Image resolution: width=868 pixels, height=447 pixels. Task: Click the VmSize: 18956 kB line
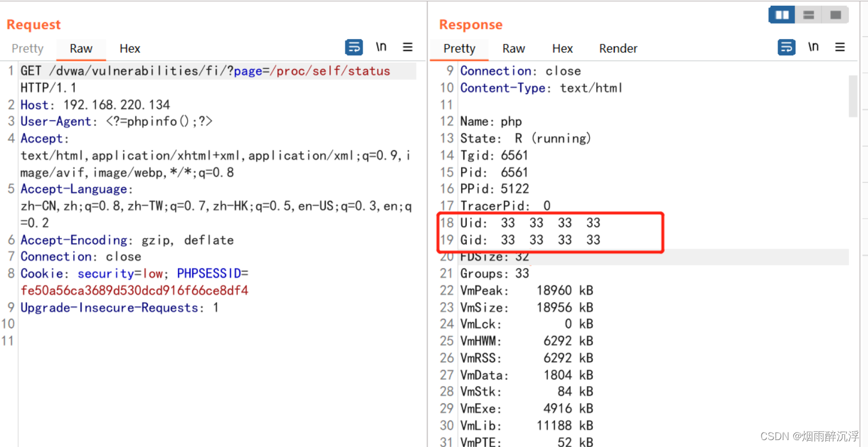527,308
